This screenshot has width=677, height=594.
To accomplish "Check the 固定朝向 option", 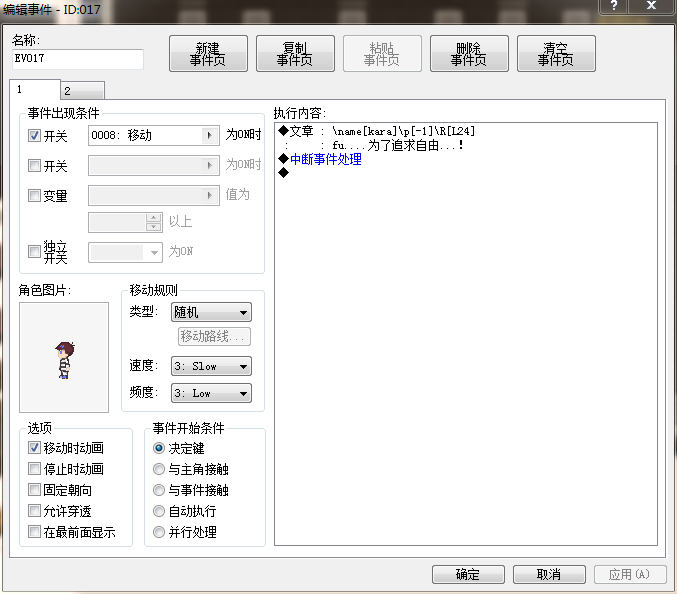I will click(x=34, y=490).
